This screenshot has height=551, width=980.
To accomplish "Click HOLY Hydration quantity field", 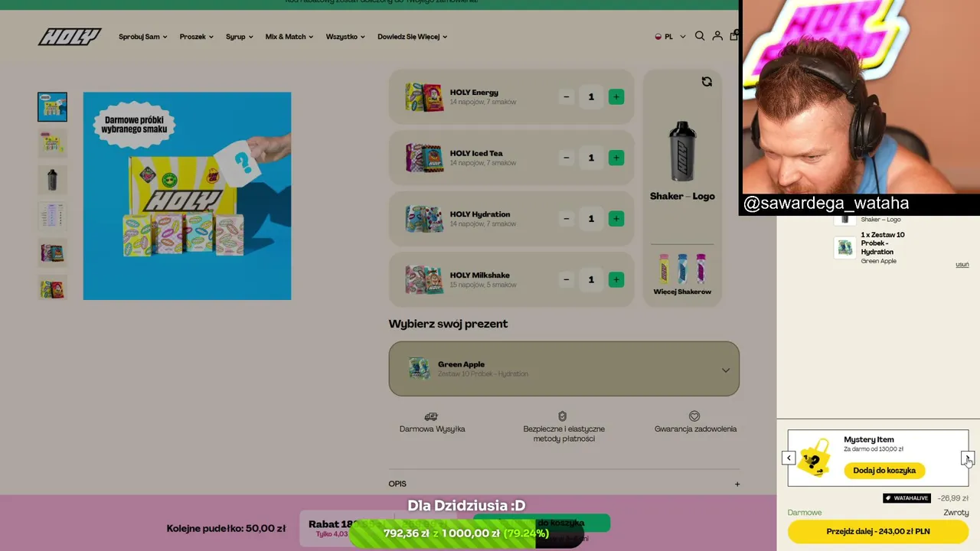I will pos(591,219).
